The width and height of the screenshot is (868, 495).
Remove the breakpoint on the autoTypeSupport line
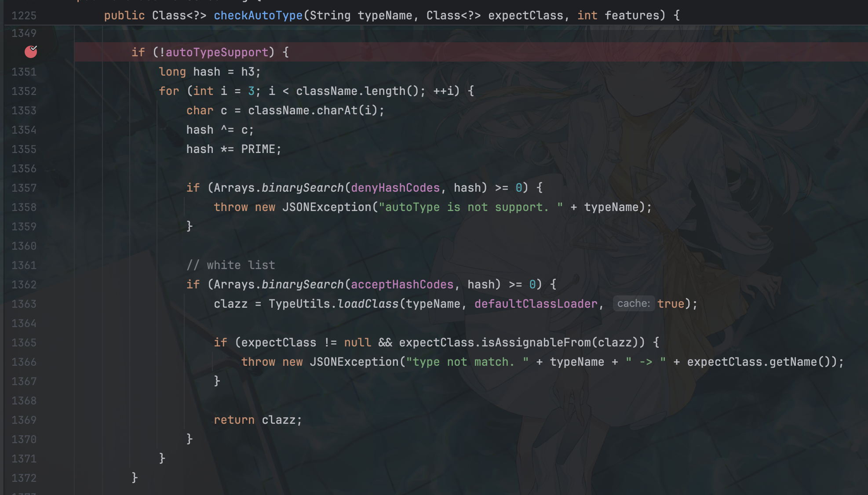coord(31,52)
